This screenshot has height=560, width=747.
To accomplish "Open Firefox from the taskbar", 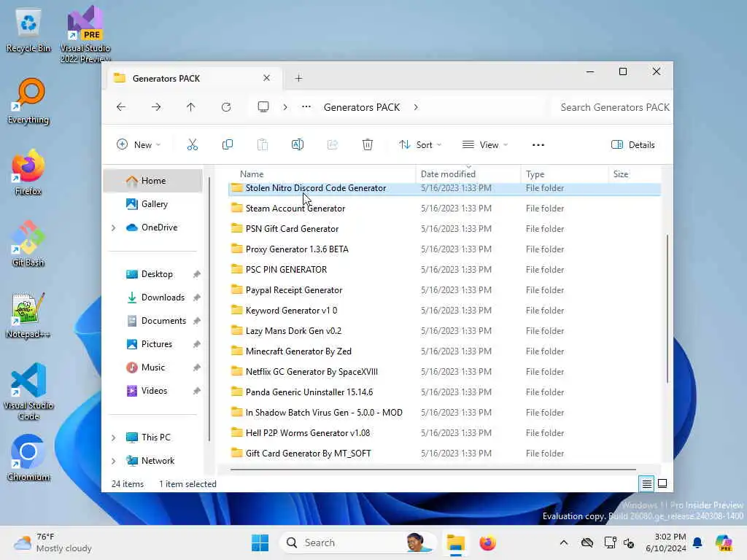I will pos(487,542).
